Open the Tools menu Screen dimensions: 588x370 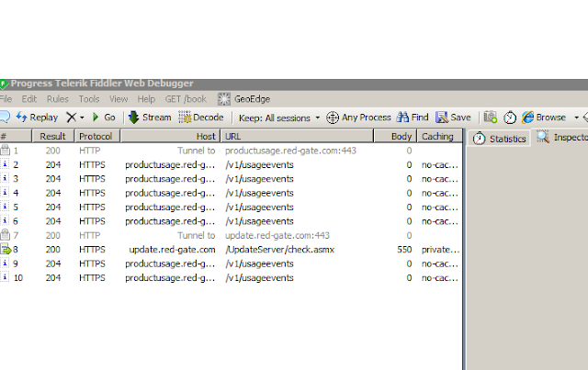[x=89, y=99]
